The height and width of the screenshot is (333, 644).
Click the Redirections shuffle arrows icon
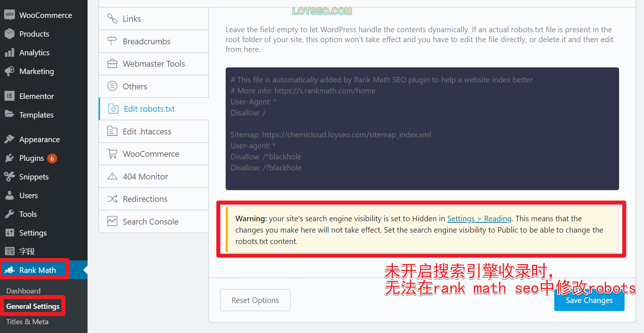click(x=112, y=199)
